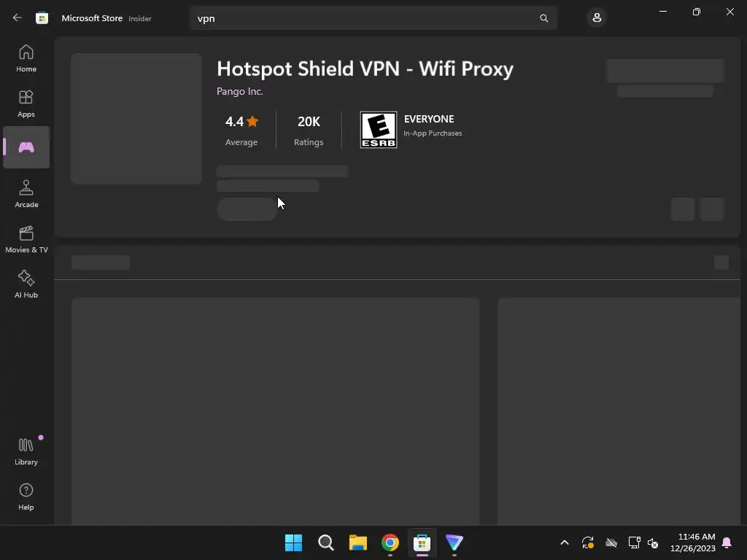Open Google Chrome from taskbar

pos(390,542)
